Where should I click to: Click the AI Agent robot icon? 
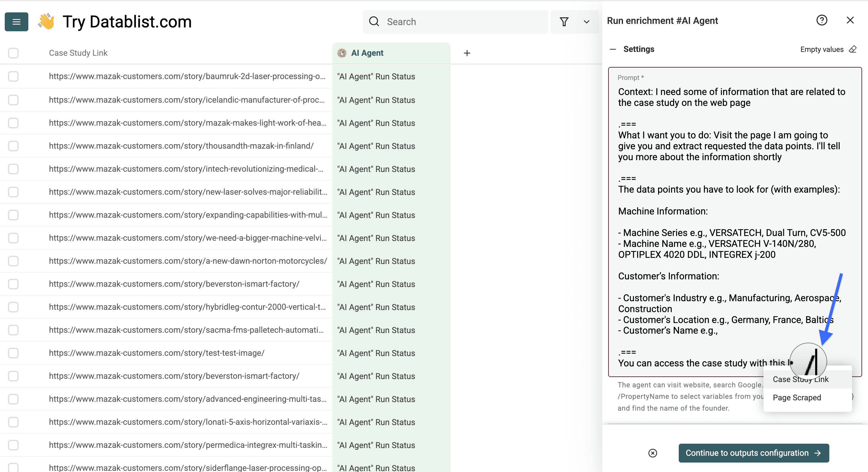click(342, 53)
